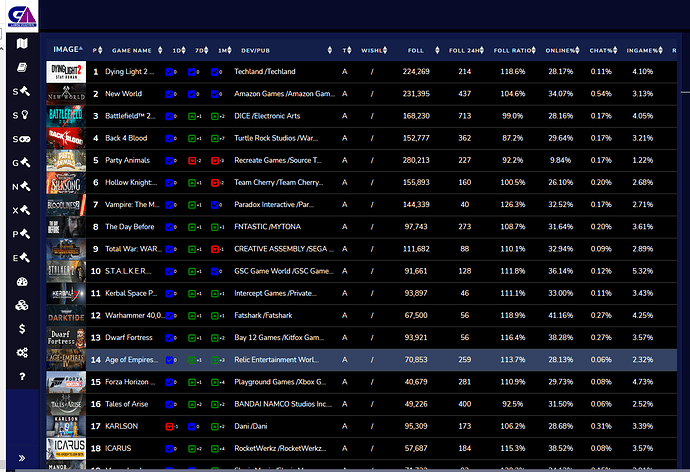The image size is (690, 472).
Task: Click Warhammer online percentage 41.16%
Action: pyautogui.click(x=560, y=315)
